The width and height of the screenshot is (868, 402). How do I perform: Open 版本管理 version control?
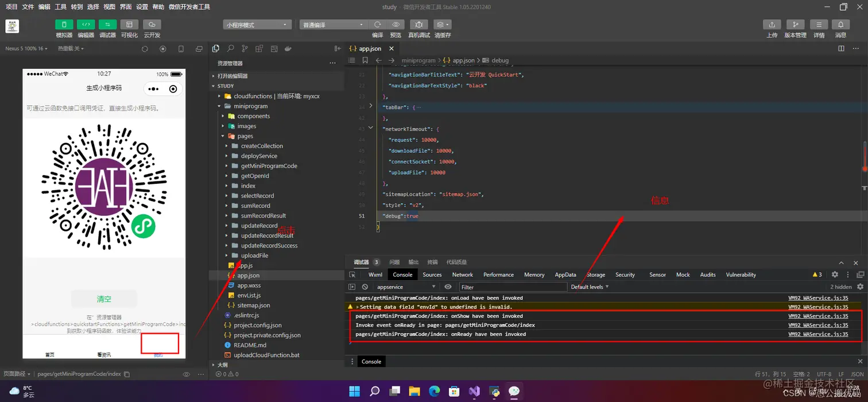click(x=795, y=25)
